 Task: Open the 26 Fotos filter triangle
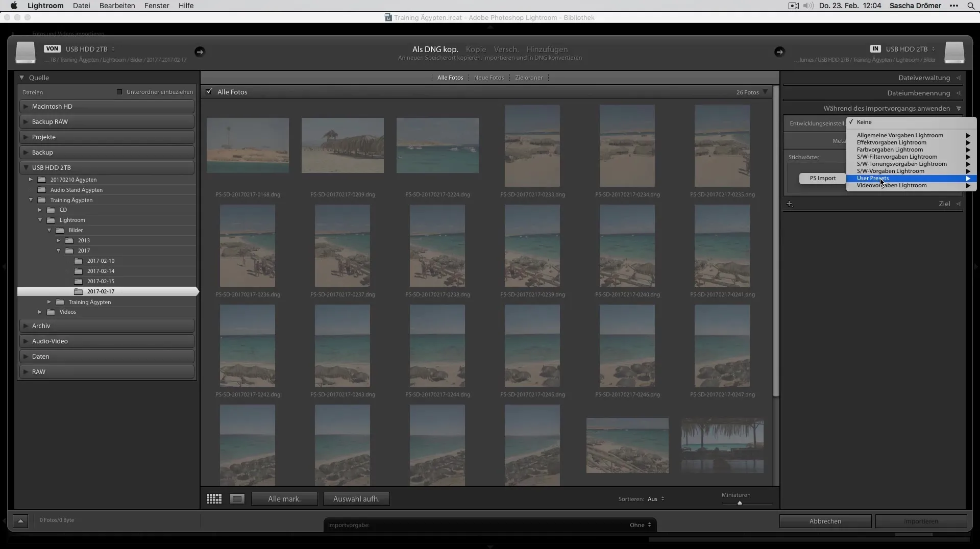765,92
